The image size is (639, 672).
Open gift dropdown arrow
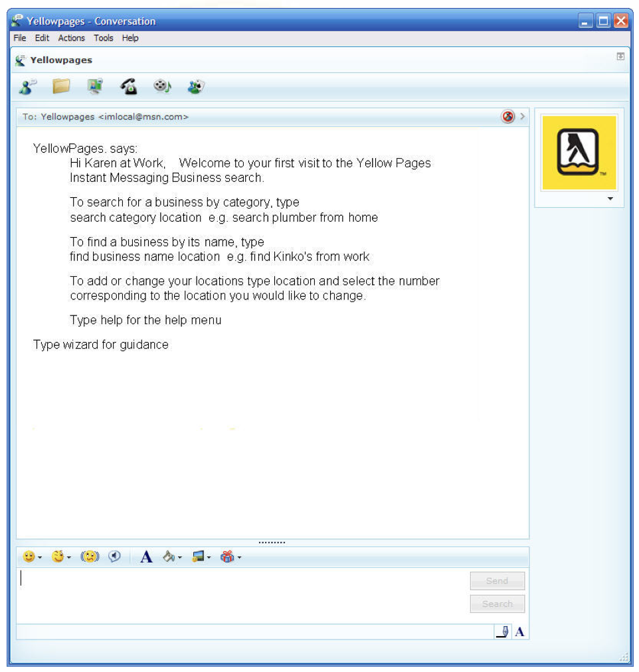coord(239,558)
